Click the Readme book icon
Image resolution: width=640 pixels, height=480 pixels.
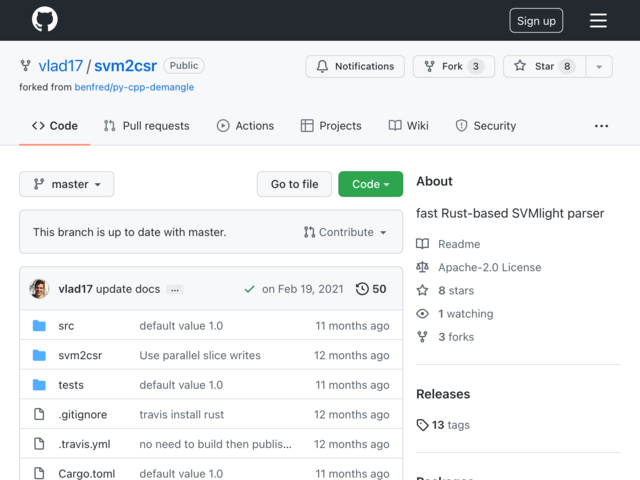pyautogui.click(x=422, y=244)
